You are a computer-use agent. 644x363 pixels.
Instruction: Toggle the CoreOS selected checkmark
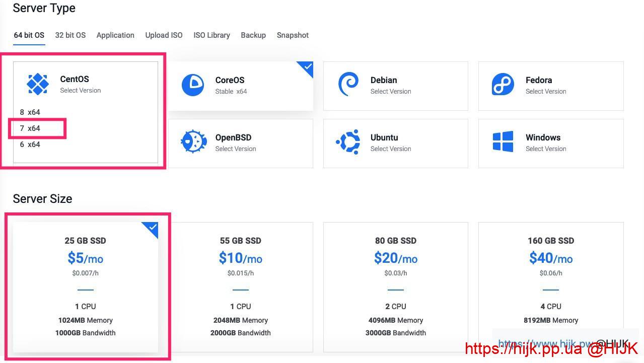307,67
